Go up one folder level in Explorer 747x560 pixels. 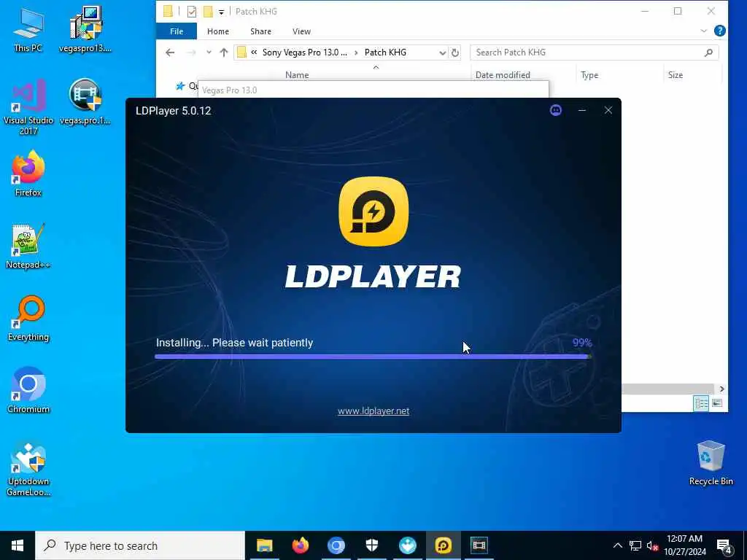coord(223,52)
